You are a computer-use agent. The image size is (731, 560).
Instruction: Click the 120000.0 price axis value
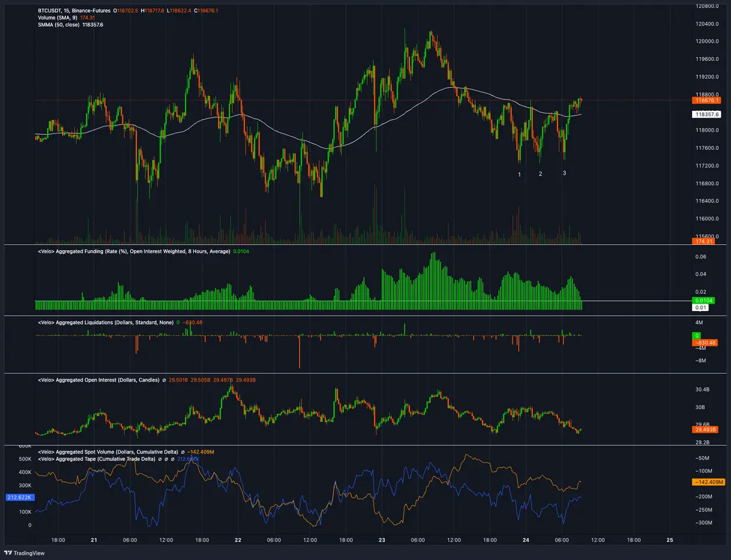click(x=707, y=41)
